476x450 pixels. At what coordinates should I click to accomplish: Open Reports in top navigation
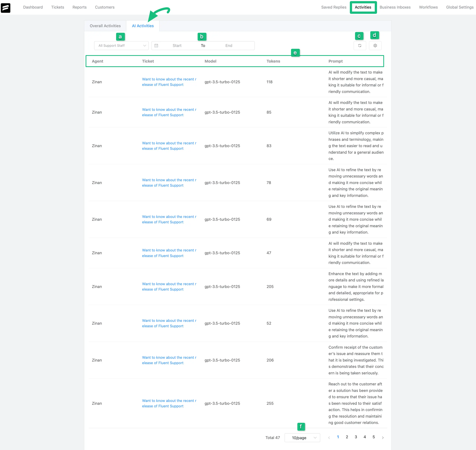(80, 7)
